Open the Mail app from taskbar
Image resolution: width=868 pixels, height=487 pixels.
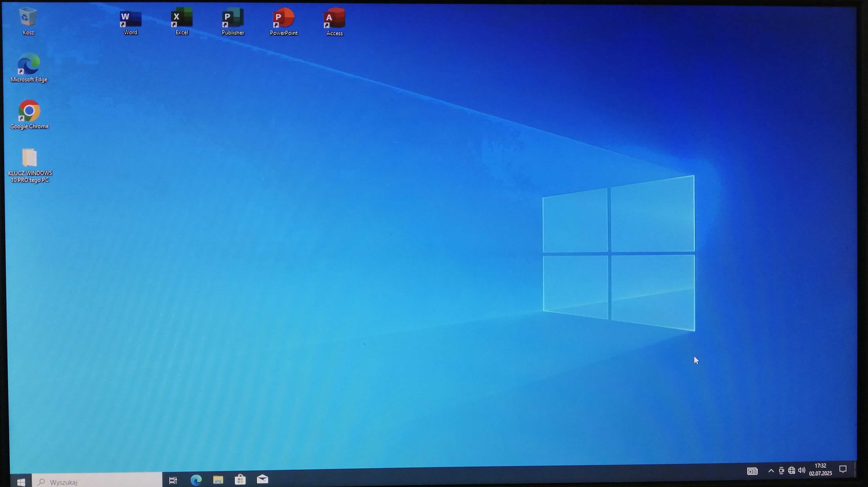pyautogui.click(x=262, y=479)
